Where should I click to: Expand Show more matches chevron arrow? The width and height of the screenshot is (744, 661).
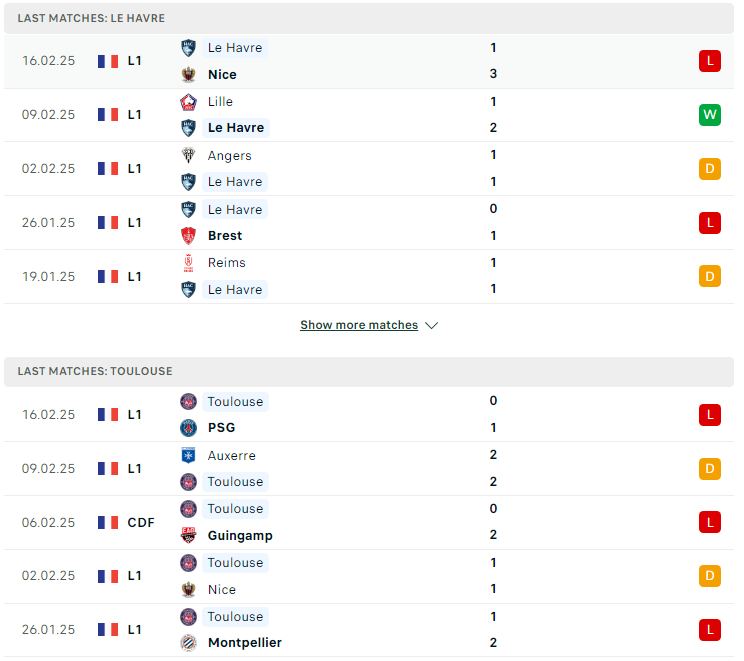click(431, 326)
